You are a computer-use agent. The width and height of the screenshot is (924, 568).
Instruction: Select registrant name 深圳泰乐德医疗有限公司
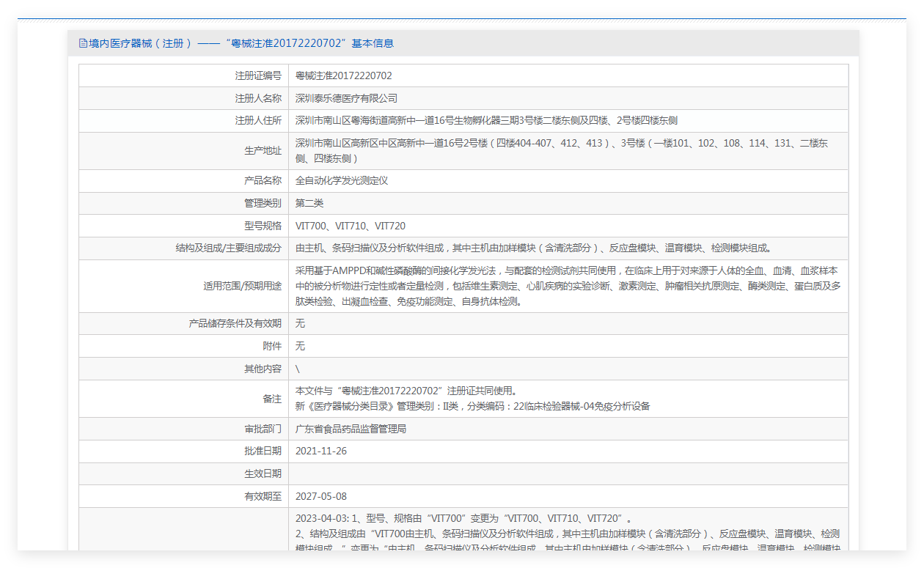tap(346, 98)
